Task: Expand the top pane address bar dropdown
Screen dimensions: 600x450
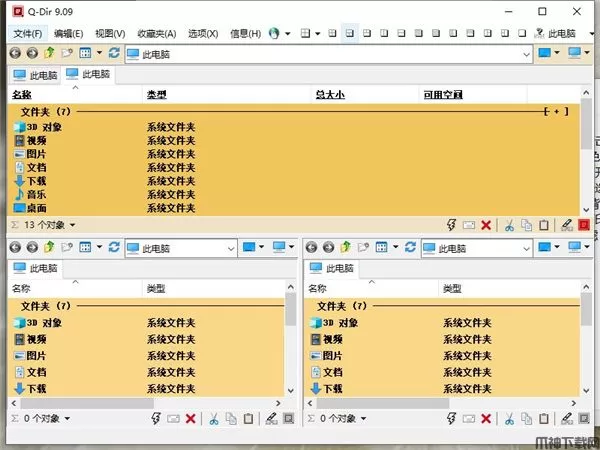Action: pos(527,55)
